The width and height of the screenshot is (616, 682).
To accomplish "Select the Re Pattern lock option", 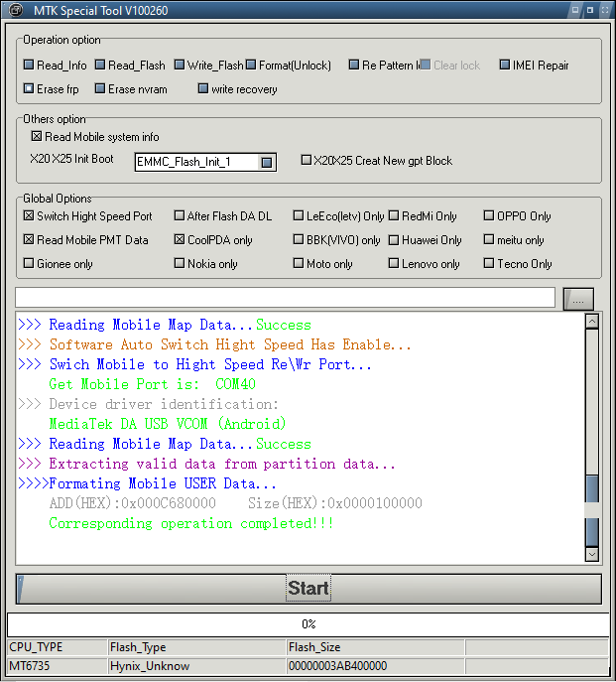I will click(354, 66).
